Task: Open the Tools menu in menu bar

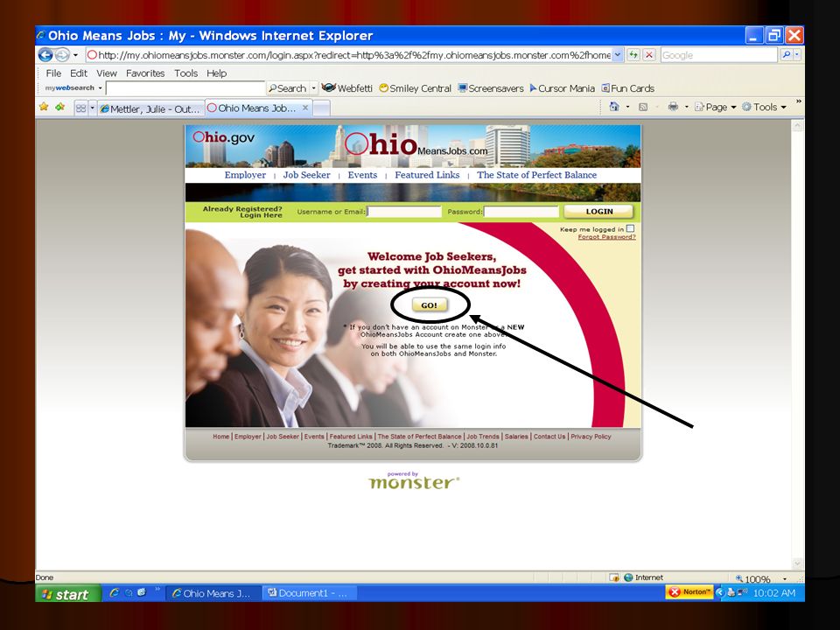Action: point(185,73)
